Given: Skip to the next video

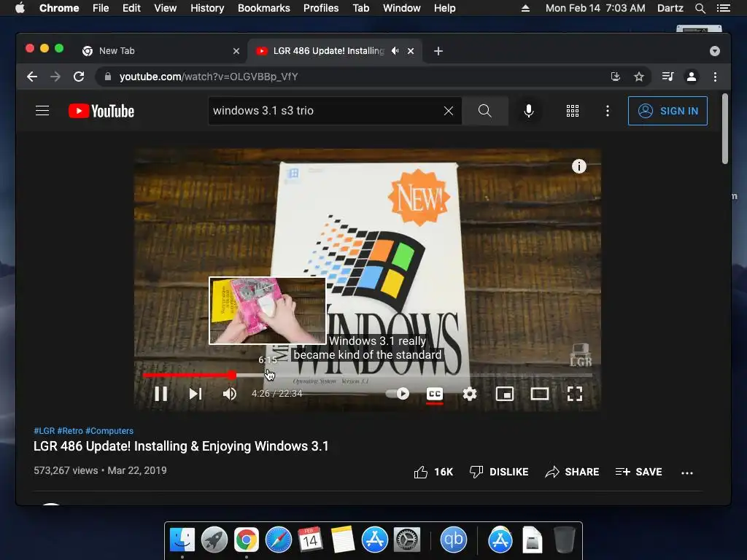Looking at the screenshot, I should (x=196, y=394).
